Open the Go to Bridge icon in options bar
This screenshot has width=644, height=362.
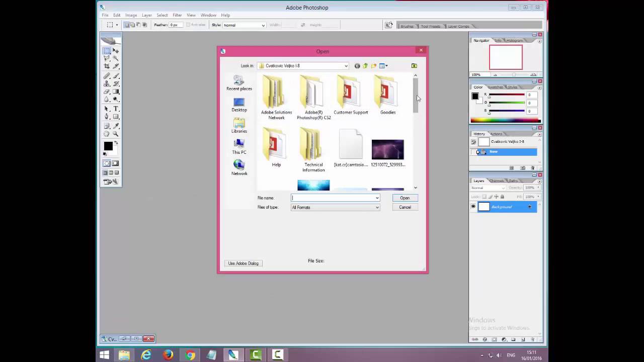click(388, 25)
